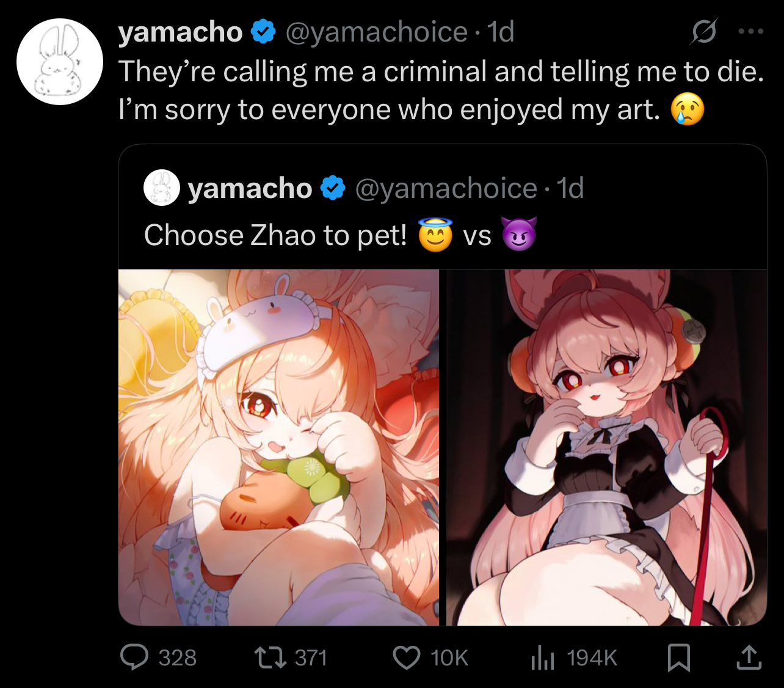784x688 pixels.
Task: Open the @yamachoice handle in quoted tweet
Action: [x=446, y=188]
